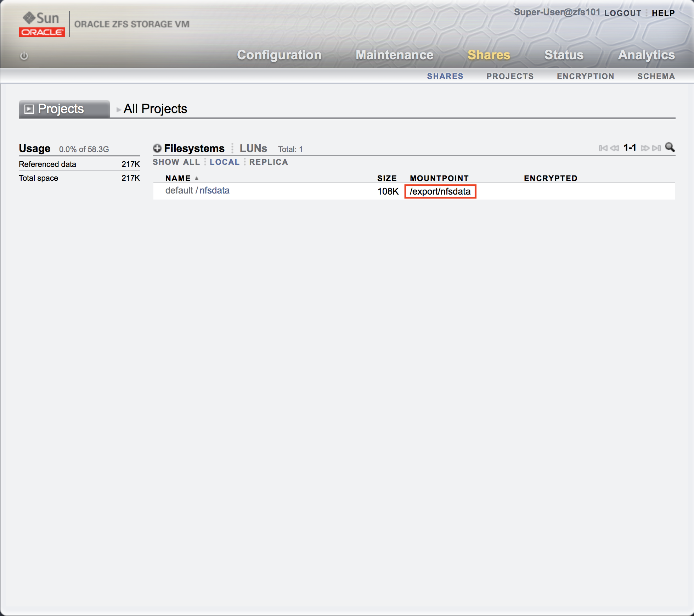Click the default project name in row
Image resolution: width=694 pixels, height=616 pixels.
click(179, 191)
